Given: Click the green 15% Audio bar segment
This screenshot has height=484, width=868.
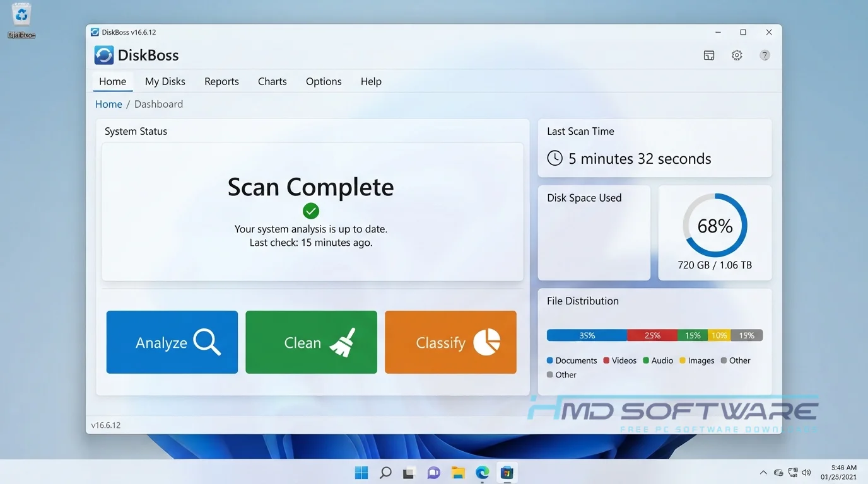Looking at the screenshot, I should 693,335.
